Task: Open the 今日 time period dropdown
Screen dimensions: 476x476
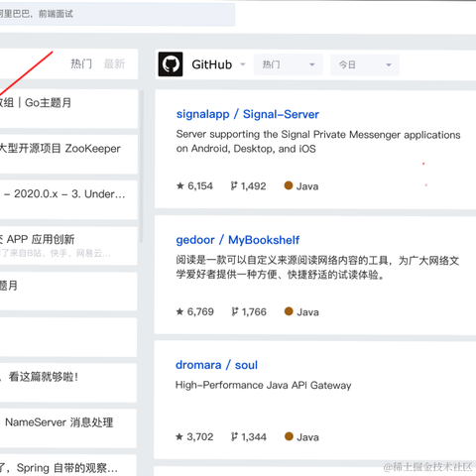Action: (x=365, y=64)
